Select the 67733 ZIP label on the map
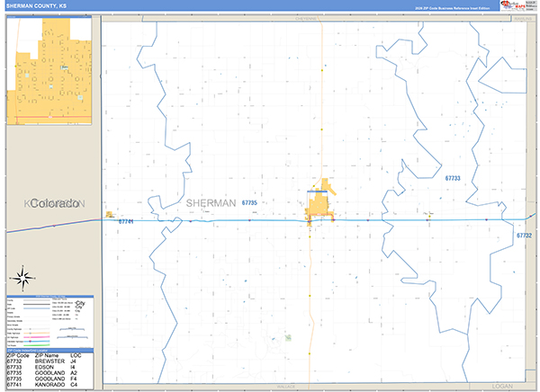The width and height of the screenshot is (540, 392). coord(453,178)
